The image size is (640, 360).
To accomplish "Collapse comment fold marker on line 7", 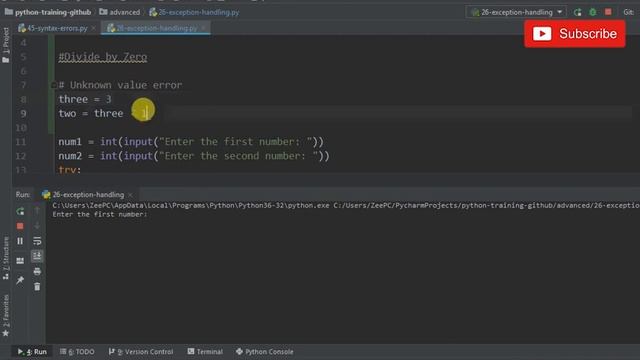I will click(53, 85).
